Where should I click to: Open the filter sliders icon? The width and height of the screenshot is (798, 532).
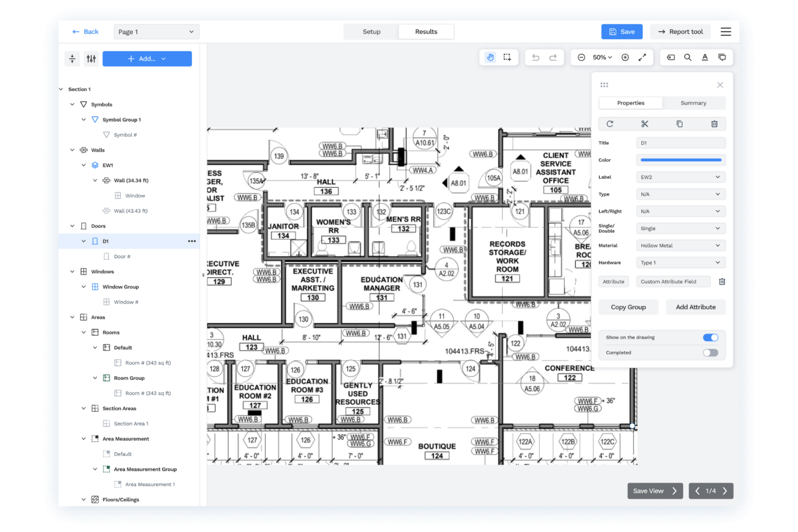click(x=91, y=59)
